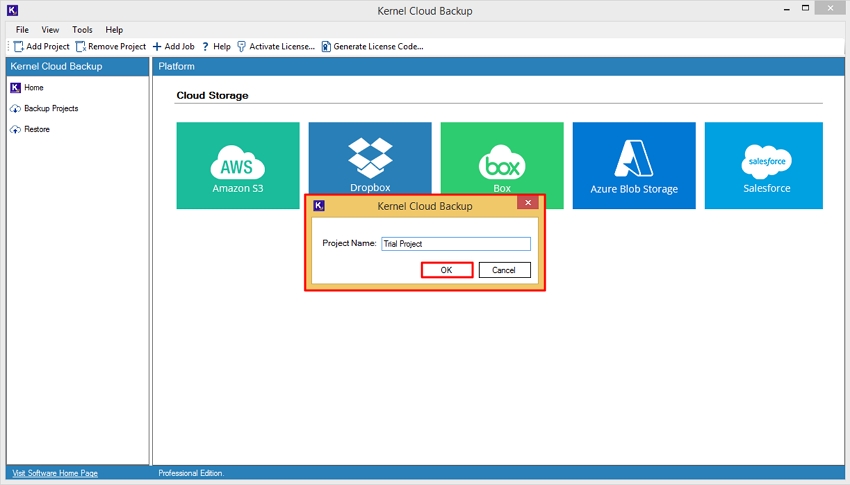Screen dimensions: 850x485
Task: Select Backup Projects in the sidebar
Action: point(44,108)
